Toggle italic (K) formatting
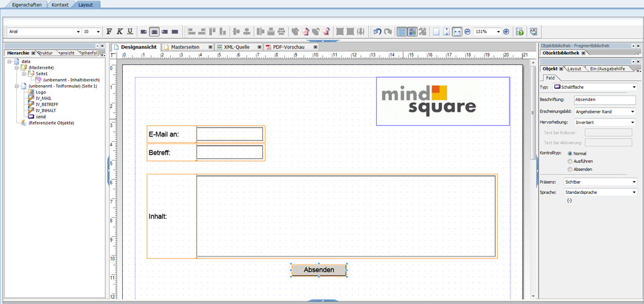This screenshot has height=304, width=644. tap(120, 31)
